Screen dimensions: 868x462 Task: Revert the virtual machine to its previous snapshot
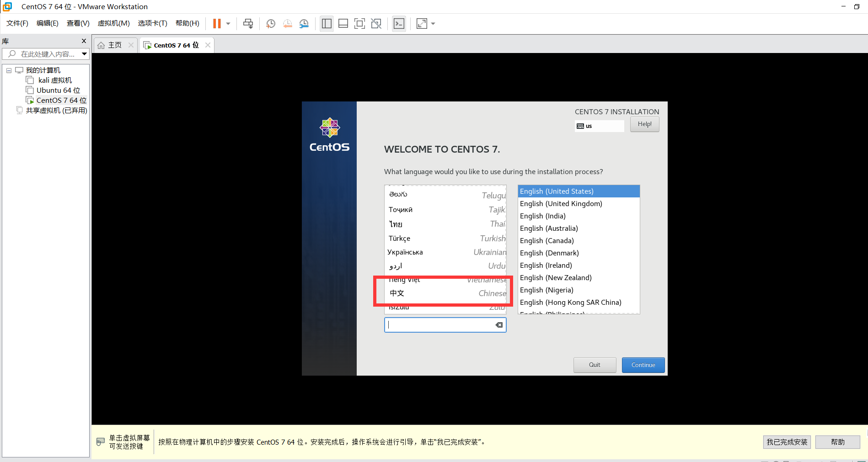tap(287, 24)
